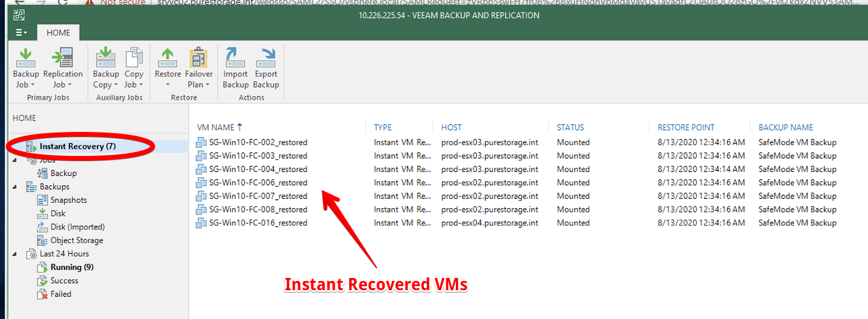
Task: Click the Snapshots tree icon
Action: click(42, 200)
